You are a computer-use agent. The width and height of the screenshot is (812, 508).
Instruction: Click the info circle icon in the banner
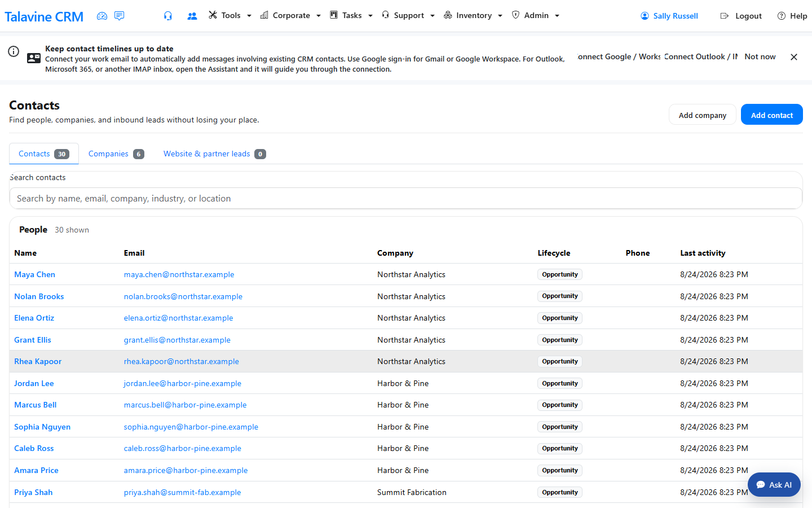tap(14, 51)
